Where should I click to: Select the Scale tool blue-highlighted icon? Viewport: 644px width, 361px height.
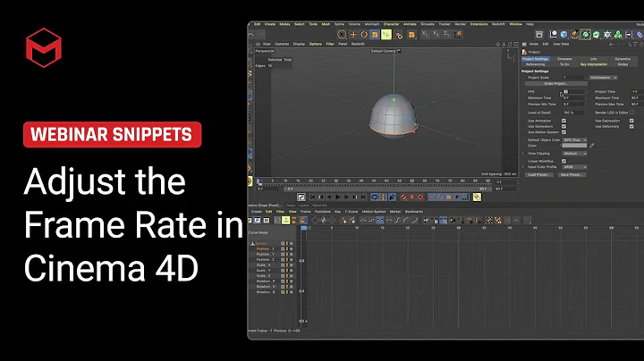tap(375, 35)
